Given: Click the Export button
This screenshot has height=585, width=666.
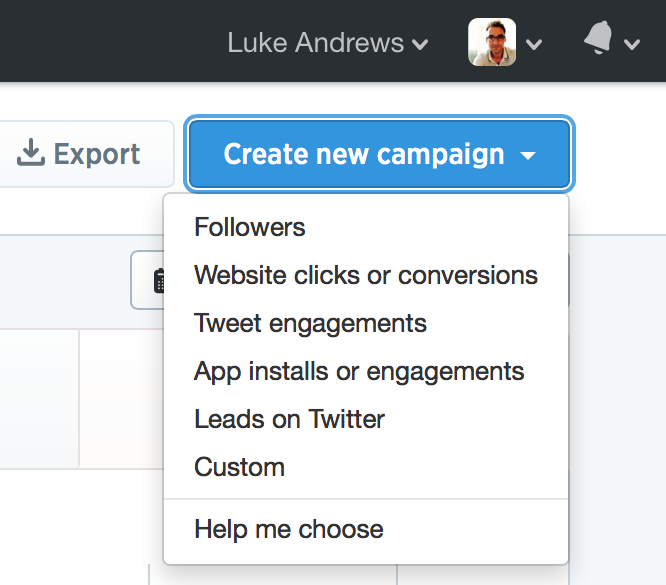Looking at the screenshot, I should (78, 154).
